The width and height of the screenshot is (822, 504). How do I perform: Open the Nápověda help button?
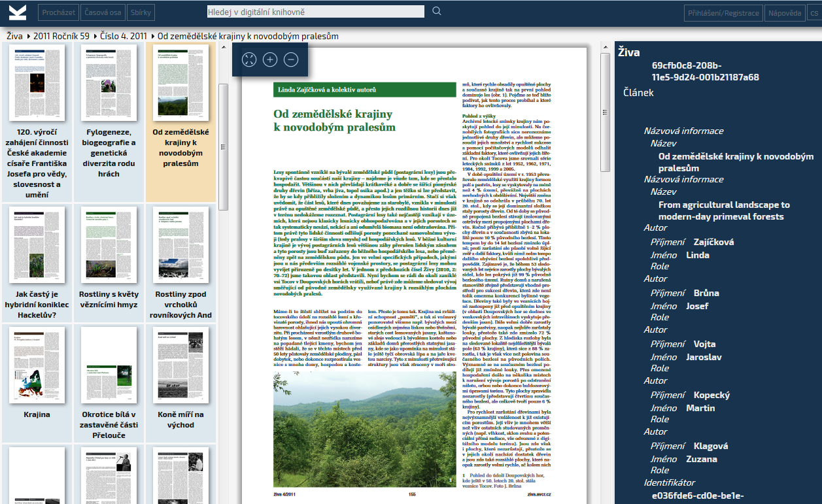785,13
